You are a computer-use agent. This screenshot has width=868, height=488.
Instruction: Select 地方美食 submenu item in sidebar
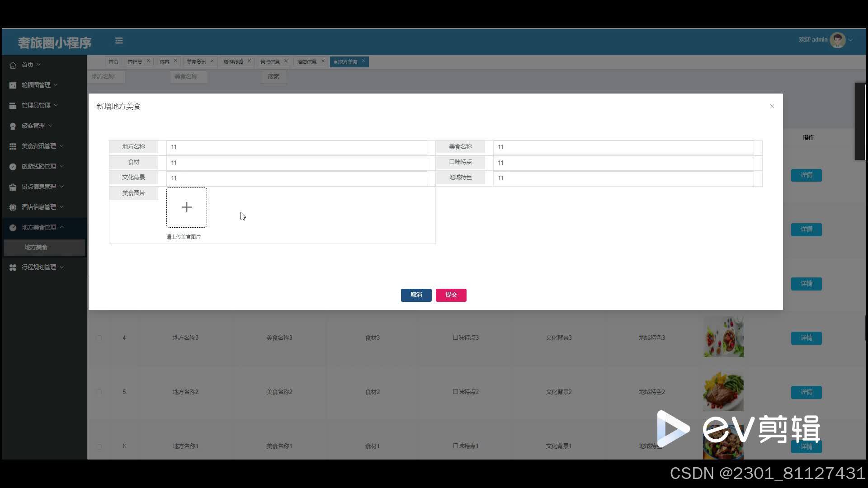[36, 248]
